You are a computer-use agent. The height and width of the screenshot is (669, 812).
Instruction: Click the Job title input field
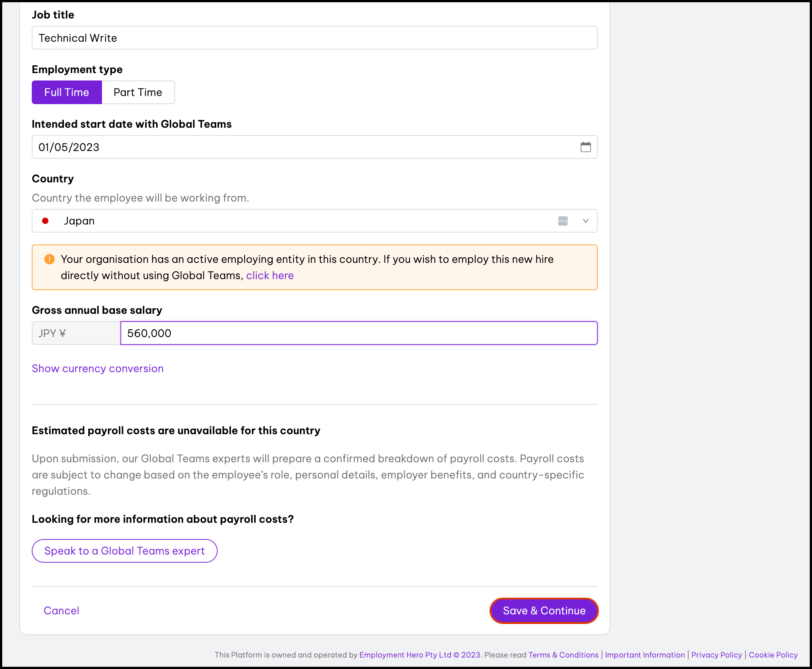click(314, 38)
